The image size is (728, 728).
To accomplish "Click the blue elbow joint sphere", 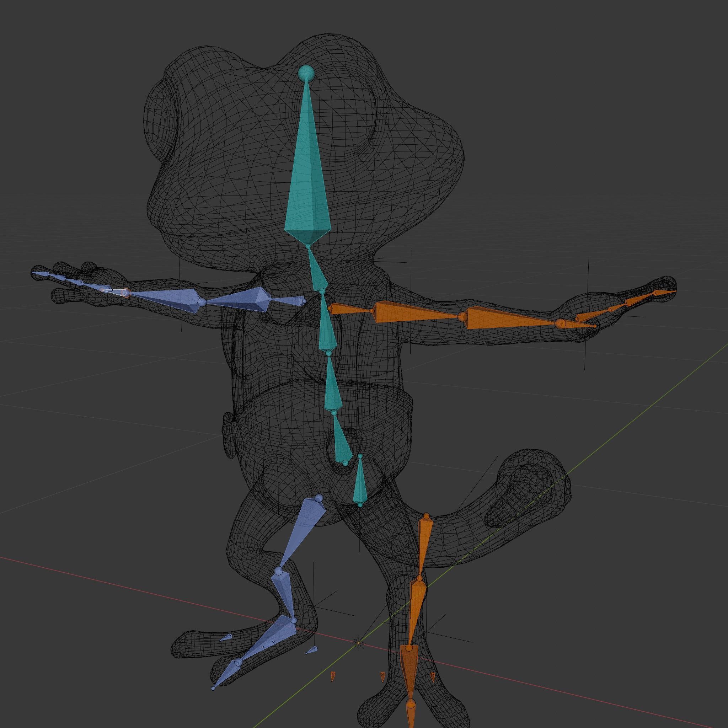I will [202, 302].
